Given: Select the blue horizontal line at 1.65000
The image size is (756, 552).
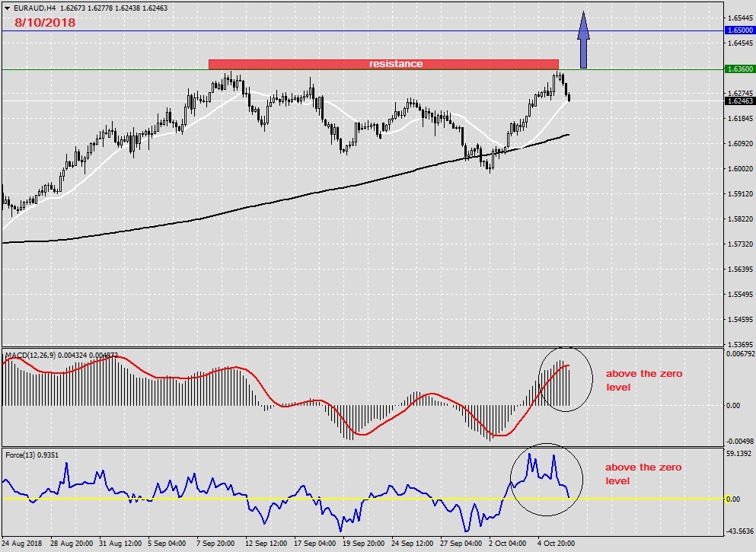Looking at the screenshot, I should click(x=305, y=30).
